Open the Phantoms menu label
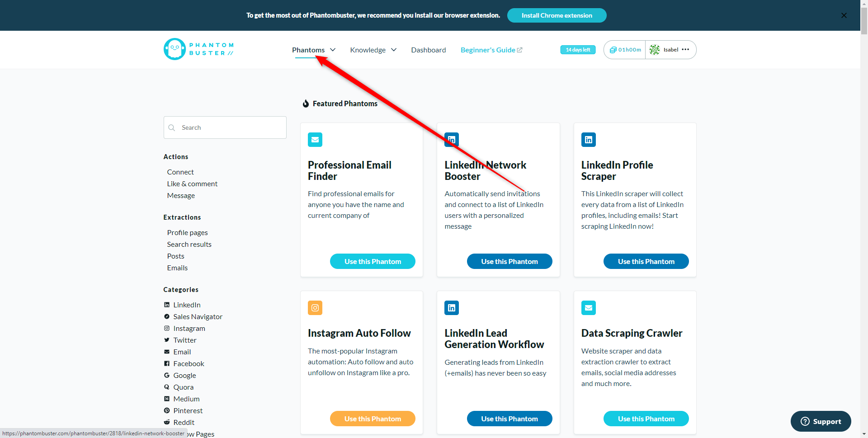868x438 pixels. 308,50
